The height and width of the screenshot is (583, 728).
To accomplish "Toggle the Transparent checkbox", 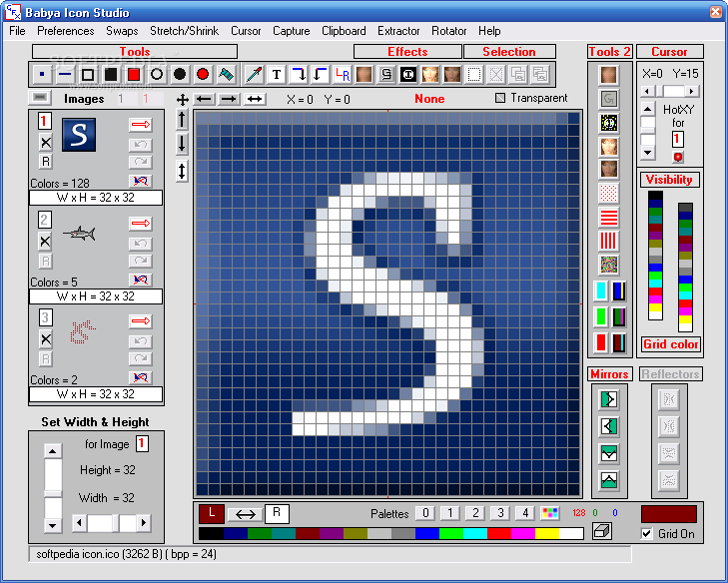I will tap(500, 98).
